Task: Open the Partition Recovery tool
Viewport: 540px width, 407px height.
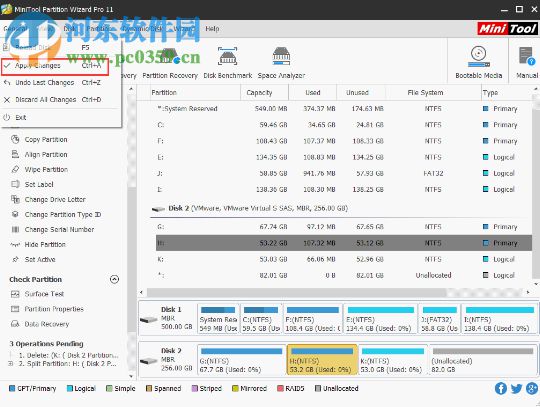Action: [x=170, y=63]
